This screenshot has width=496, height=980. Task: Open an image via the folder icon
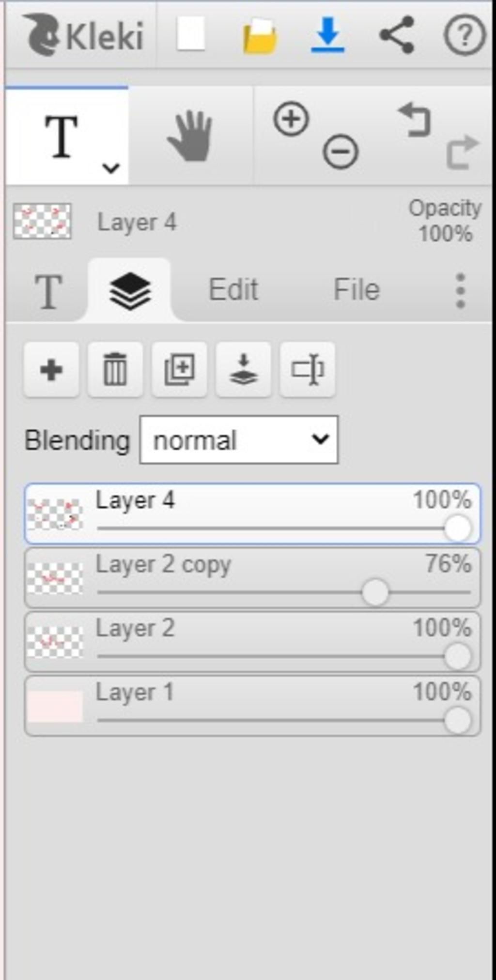(x=260, y=35)
